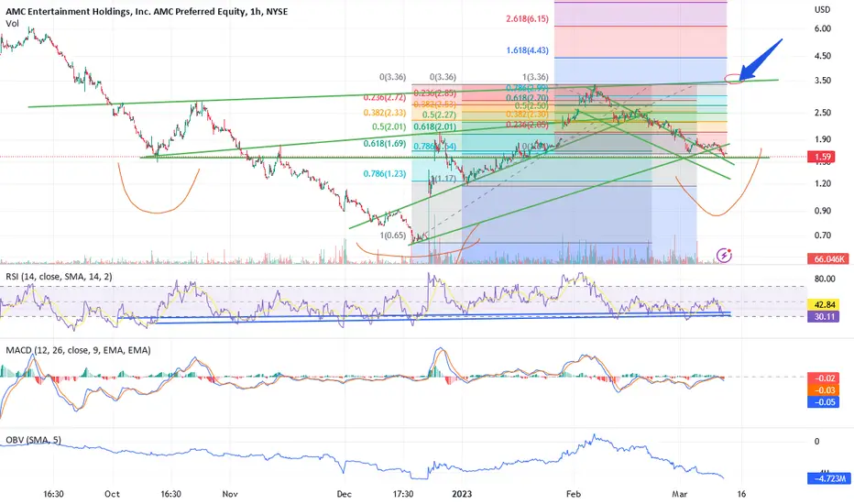
Task: Select the 1(3.36) Fibonacci level label
Action: pos(535,77)
